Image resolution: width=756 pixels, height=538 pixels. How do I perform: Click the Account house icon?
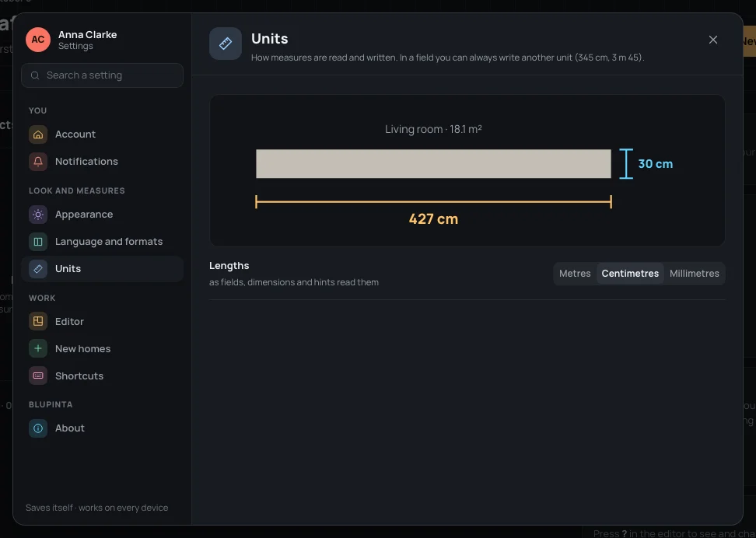pyautogui.click(x=38, y=134)
